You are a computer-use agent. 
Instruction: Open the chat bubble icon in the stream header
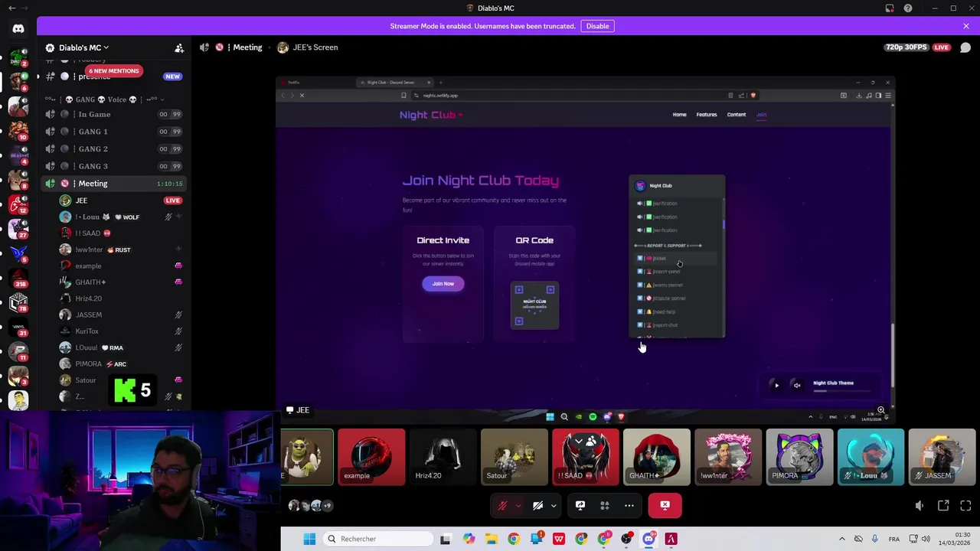[x=965, y=47]
